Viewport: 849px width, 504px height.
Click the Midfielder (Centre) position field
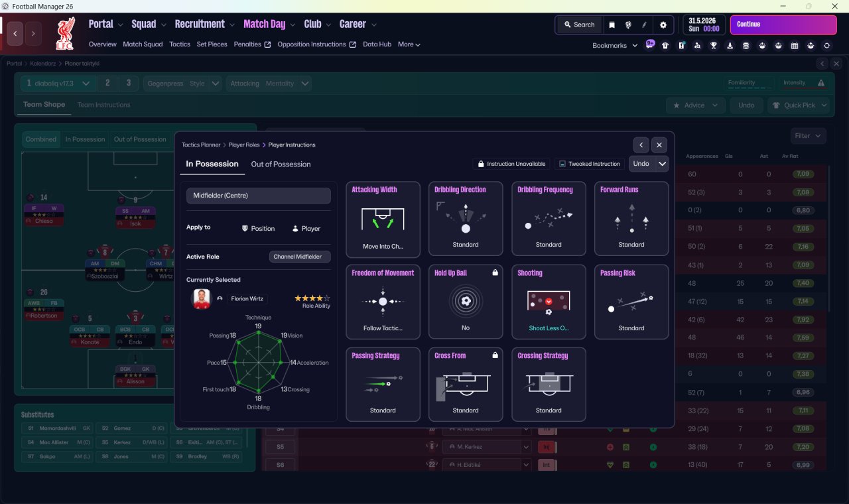click(259, 196)
